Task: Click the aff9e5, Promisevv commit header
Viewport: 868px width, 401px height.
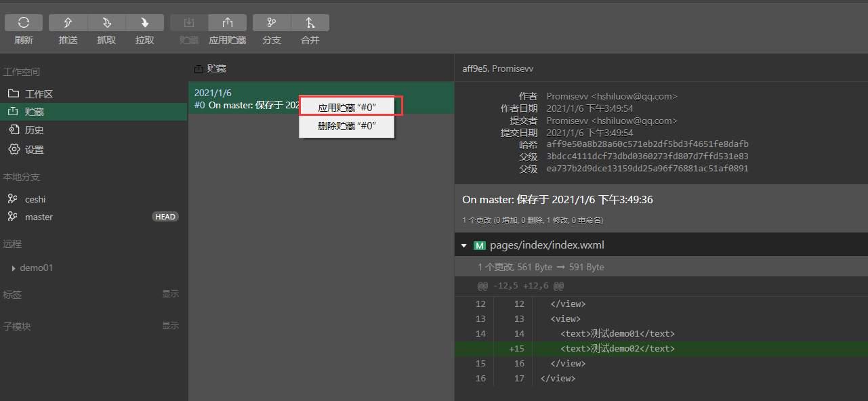Action: [x=497, y=68]
